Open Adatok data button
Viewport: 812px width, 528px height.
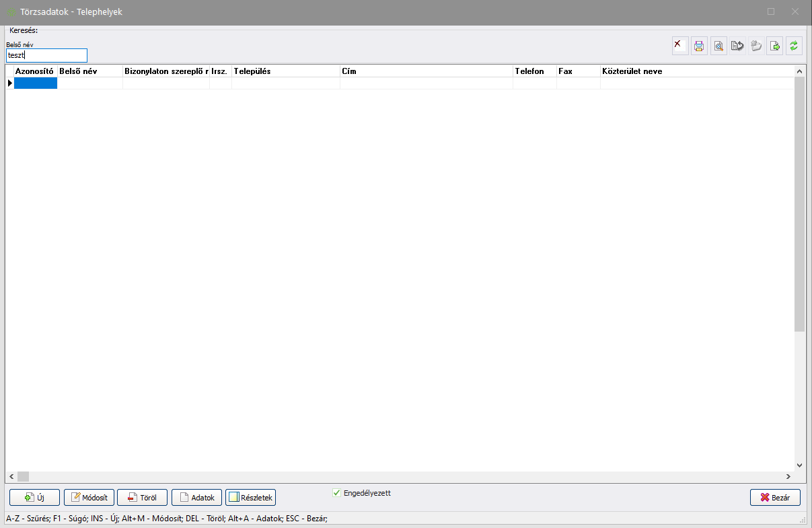pyautogui.click(x=196, y=498)
